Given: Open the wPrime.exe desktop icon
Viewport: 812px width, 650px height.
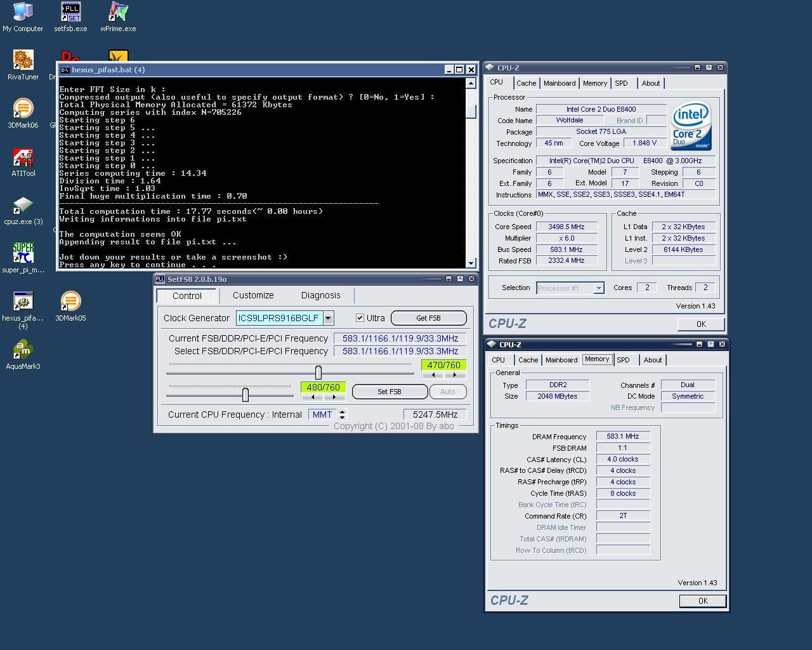Looking at the screenshot, I should tap(118, 17).
